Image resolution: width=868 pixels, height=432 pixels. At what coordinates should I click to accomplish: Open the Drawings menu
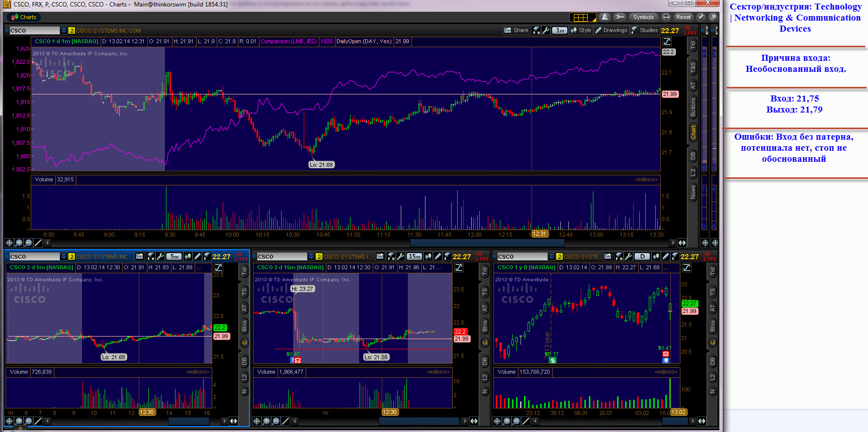click(612, 30)
